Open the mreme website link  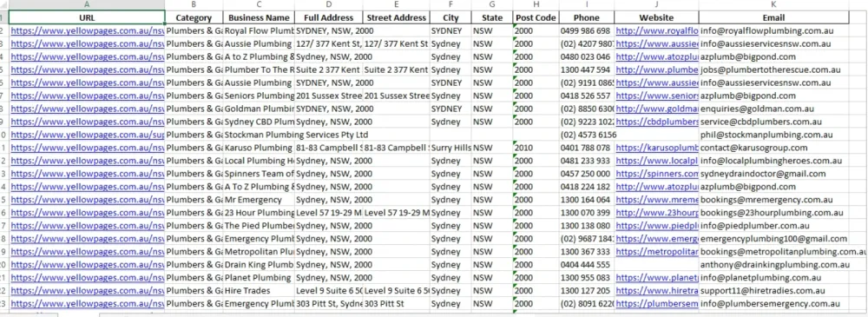point(657,200)
